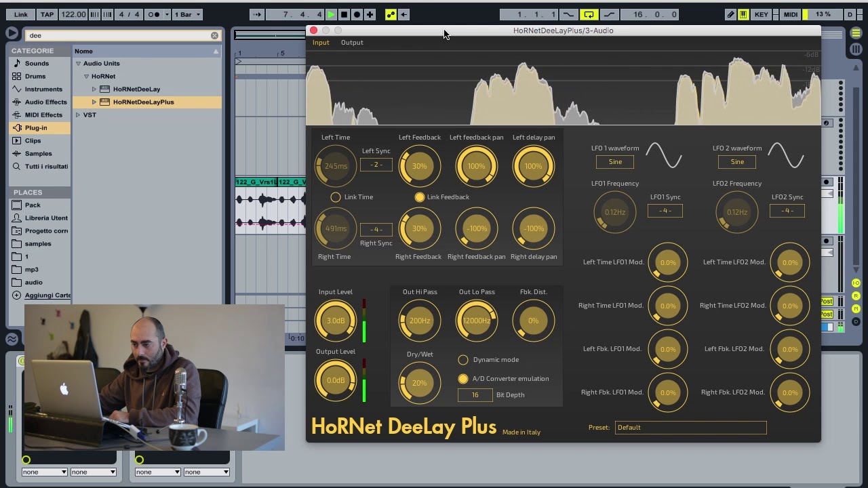The image size is (868, 488).
Task: Open the 1 Bar quantization dropdown
Action: point(187,14)
